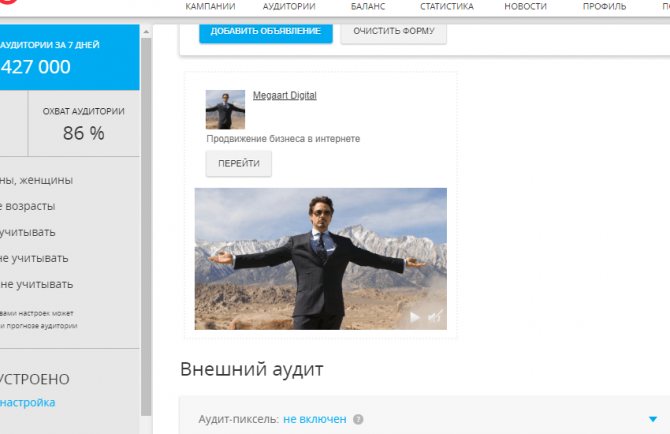Screen dimensions: 670x434
Task: Click the 'ОХВАТ АУДИТОРИИ' label
Action: click(84, 111)
